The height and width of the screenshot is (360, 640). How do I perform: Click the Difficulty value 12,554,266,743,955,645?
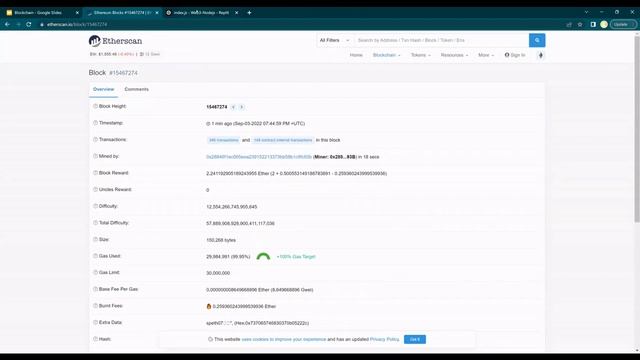[232, 207]
